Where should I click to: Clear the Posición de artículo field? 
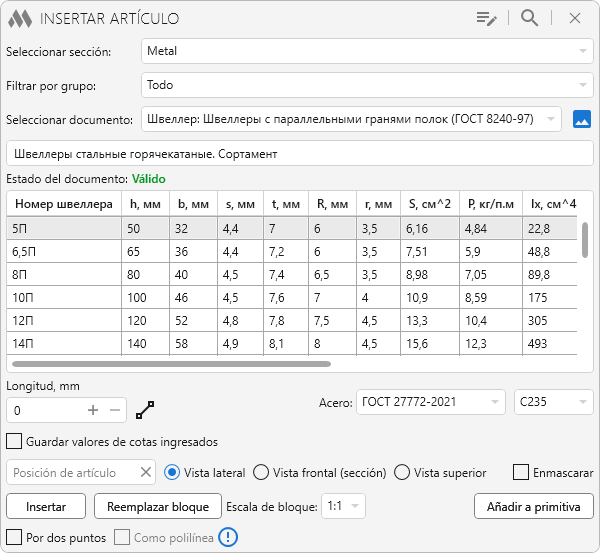[x=145, y=472]
